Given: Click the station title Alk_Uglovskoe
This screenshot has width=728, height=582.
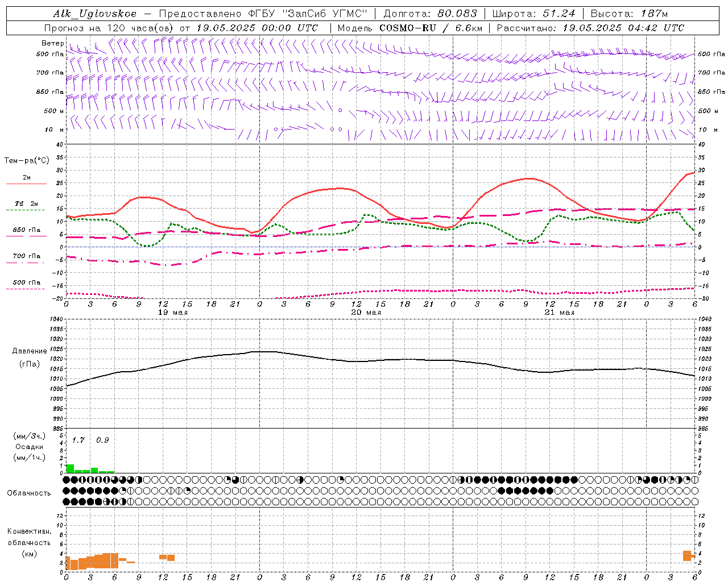Looking at the screenshot, I should pyautogui.click(x=95, y=14).
